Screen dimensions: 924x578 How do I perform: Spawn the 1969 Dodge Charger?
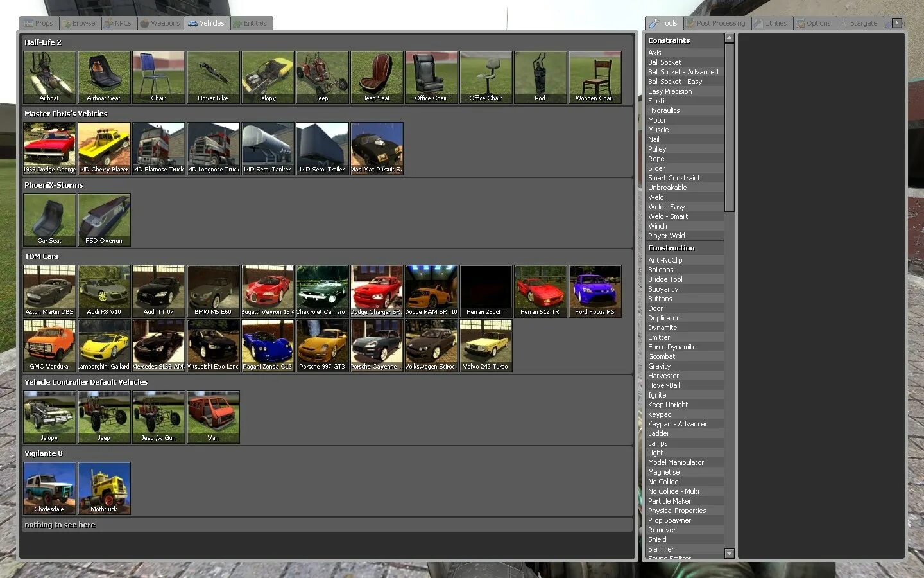pos(49,148)
